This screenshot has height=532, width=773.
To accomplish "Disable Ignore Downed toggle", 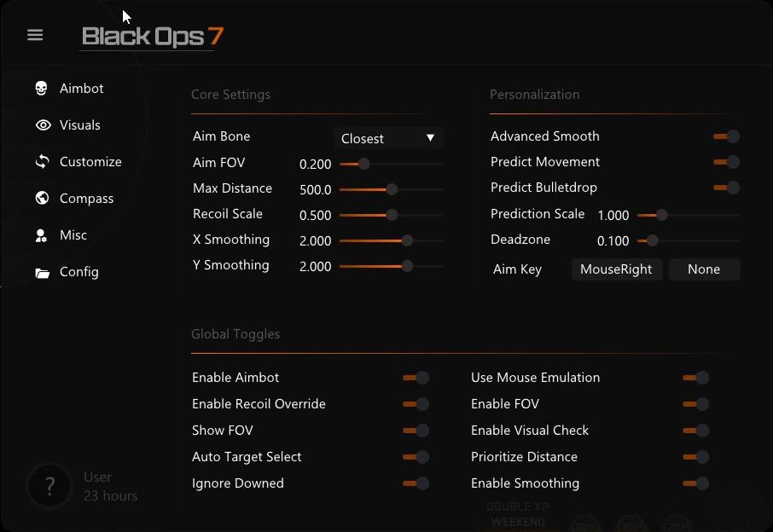I will 416,483.
